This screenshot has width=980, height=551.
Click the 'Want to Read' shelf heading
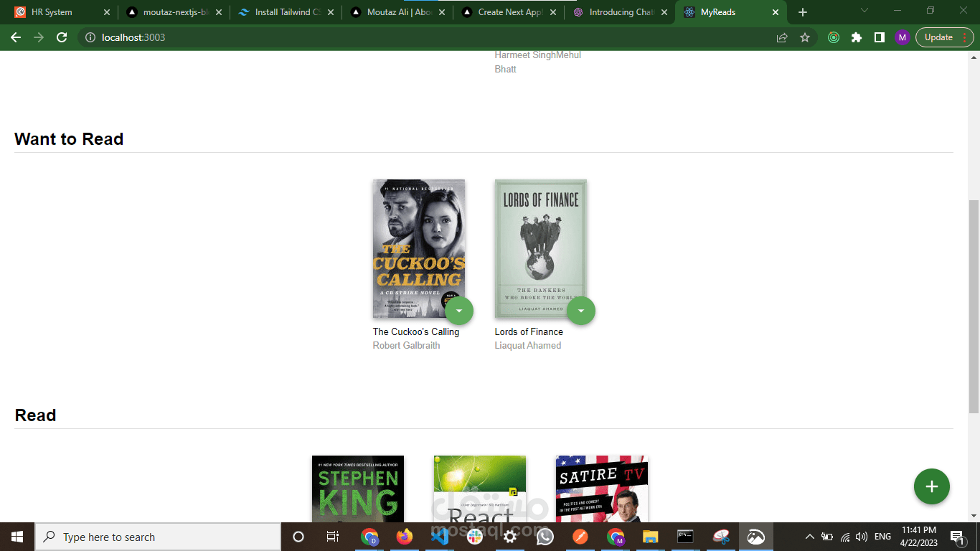(69, 139)
